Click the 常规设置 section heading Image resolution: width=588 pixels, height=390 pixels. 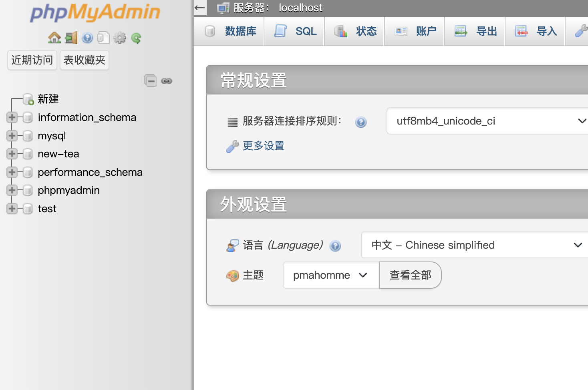pyautogui.click(x=254, y=80)
